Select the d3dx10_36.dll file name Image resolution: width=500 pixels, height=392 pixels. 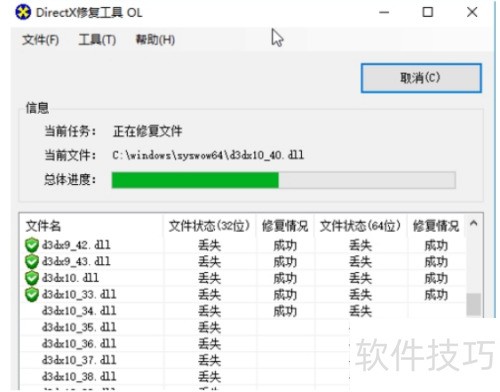79,344
